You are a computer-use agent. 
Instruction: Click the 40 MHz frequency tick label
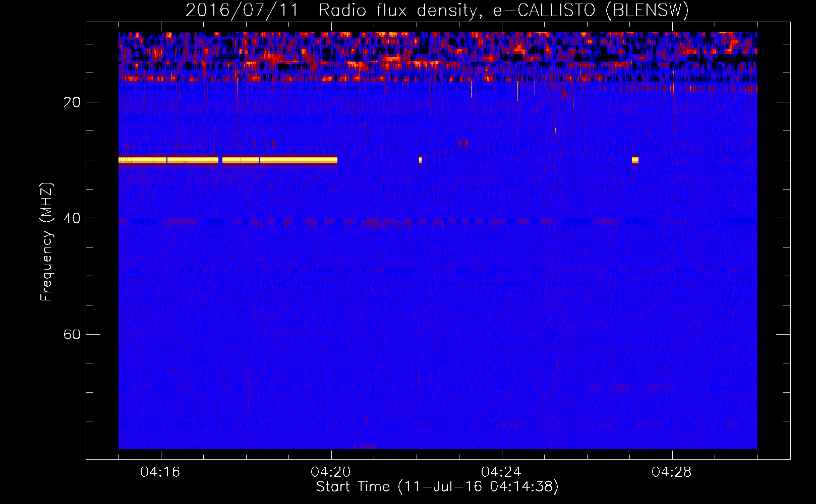click(72, 218)
